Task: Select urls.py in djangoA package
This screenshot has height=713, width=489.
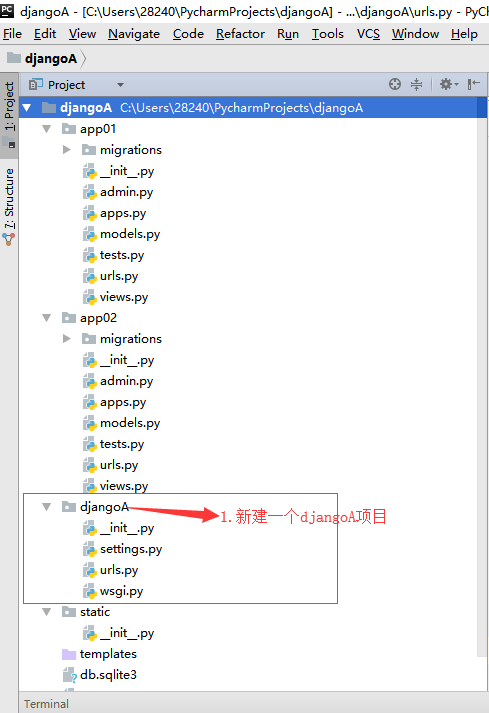Action: point(119,570)
